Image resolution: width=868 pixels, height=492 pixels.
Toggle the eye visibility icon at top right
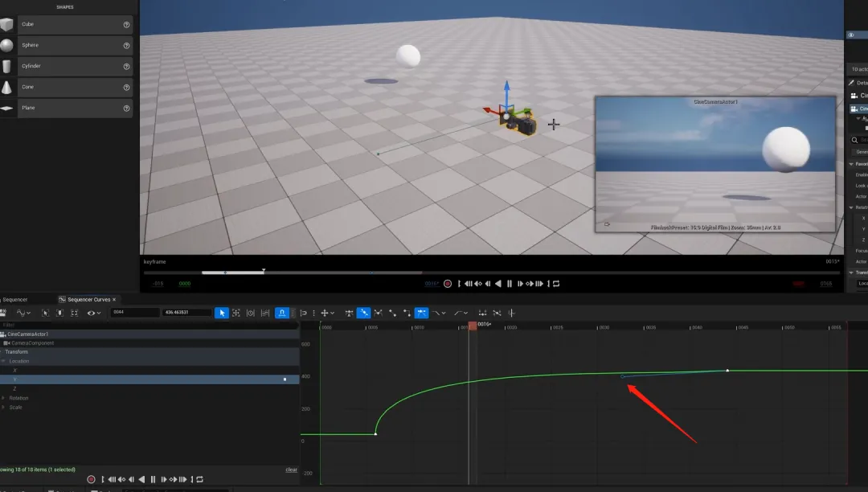[851, 35]
